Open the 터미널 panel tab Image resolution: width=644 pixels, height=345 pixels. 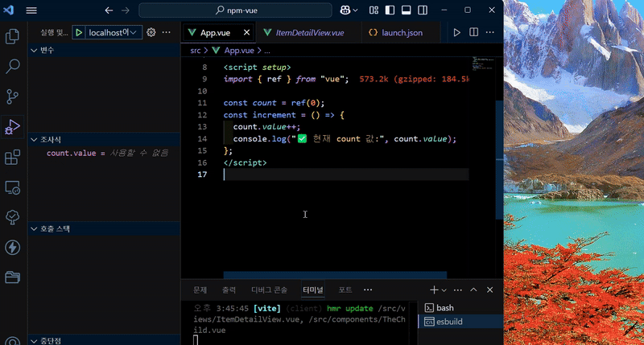pos(313,290)
